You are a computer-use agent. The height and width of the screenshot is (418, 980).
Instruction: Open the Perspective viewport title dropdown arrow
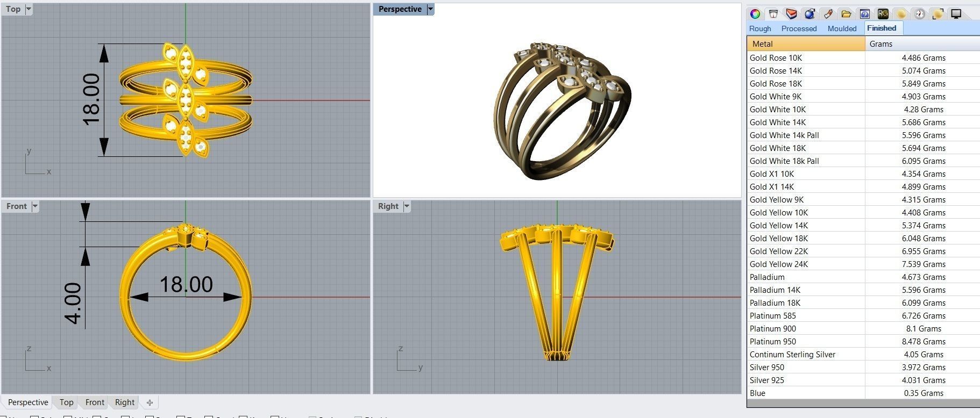pyautogui.click(x=430, y=9)
